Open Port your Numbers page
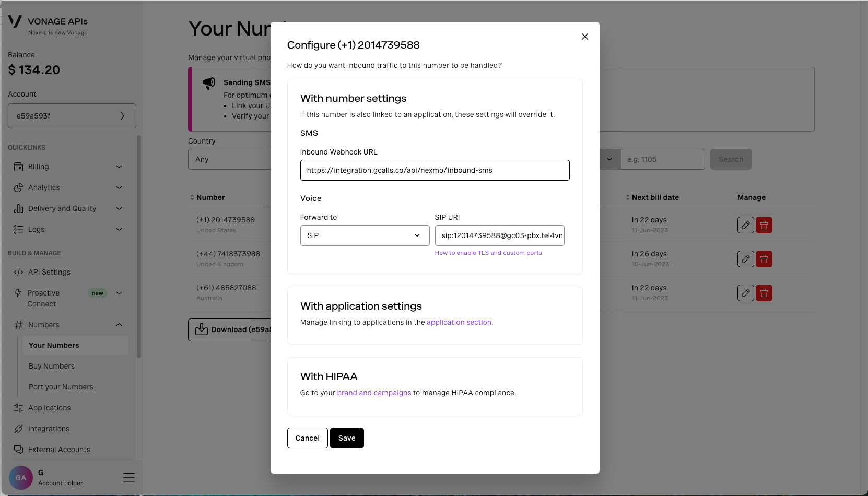 click(61, 387)
